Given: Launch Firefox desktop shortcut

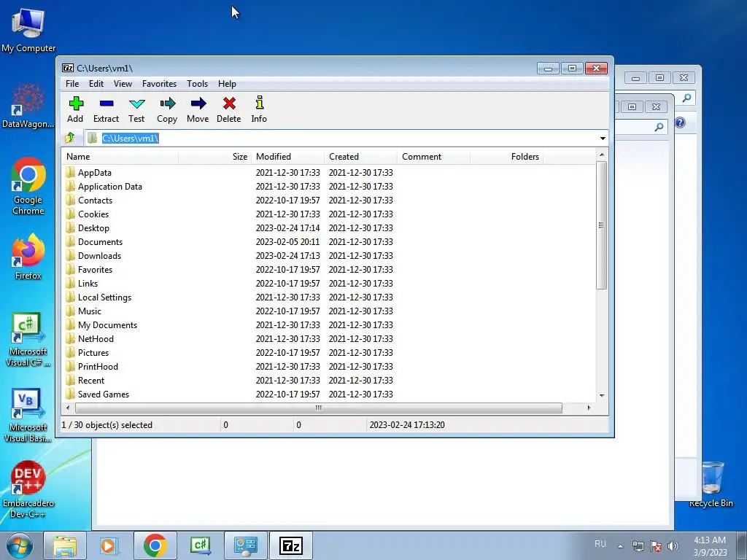Looking at the screenshot, I should 28,257.
